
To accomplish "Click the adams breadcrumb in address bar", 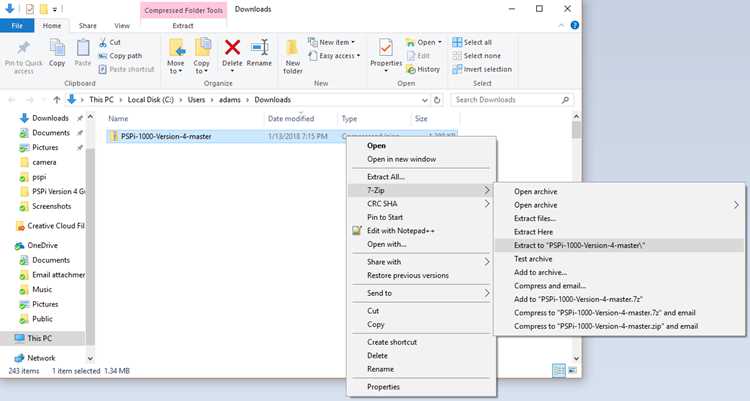I will 230,100.
